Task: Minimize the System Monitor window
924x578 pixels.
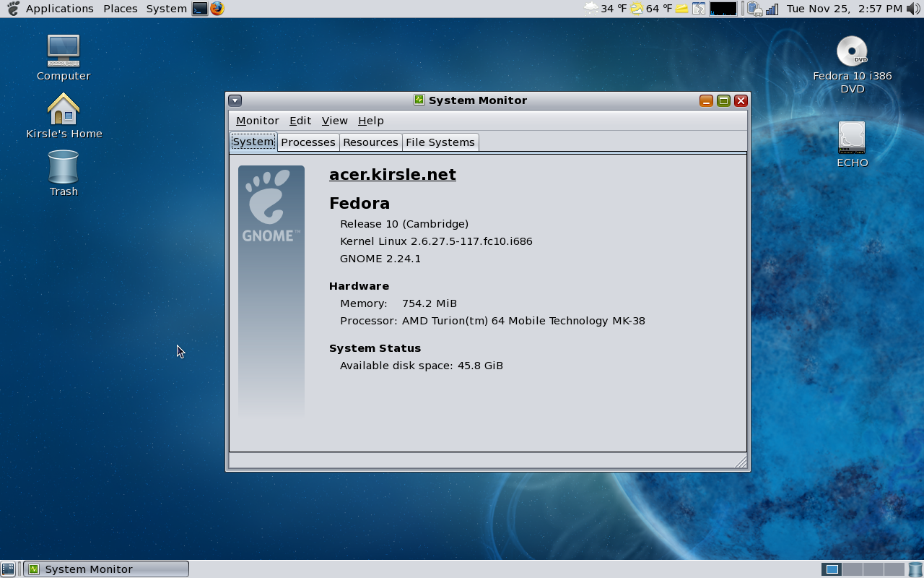Action: (x=706, y=100)
